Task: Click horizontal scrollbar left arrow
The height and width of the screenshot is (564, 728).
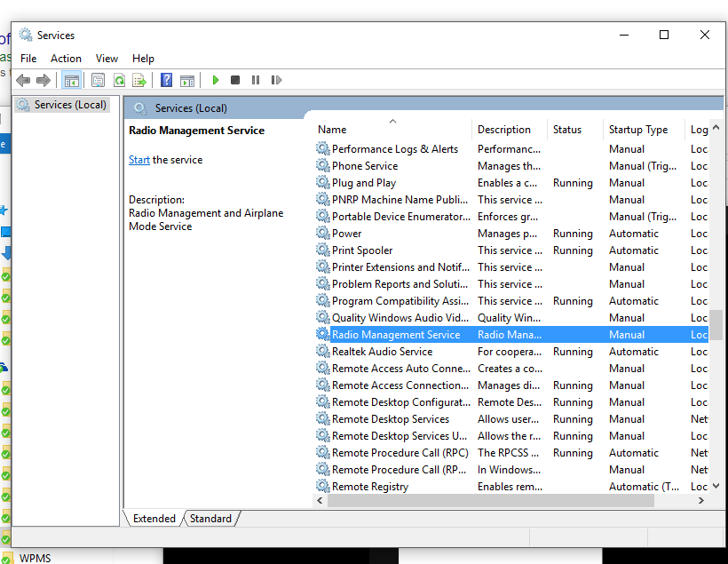Action: tap(320, 500)
